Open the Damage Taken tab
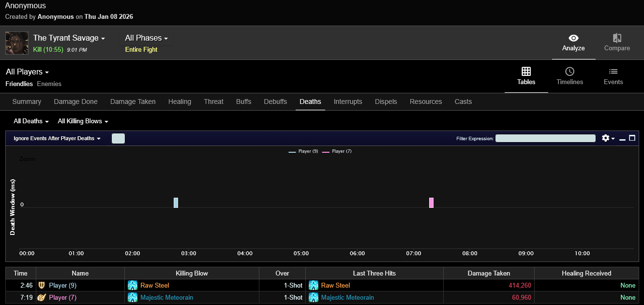 tap(133, 102)
